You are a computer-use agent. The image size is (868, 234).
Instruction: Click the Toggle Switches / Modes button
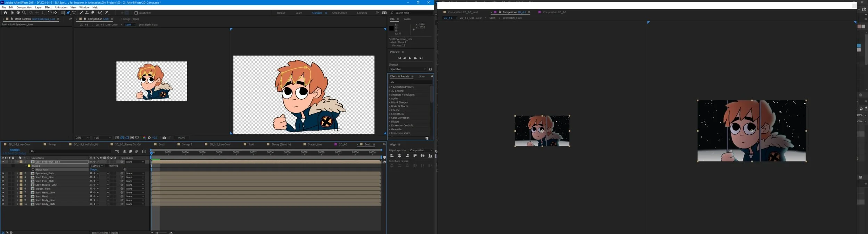pyautogui.click(x=104, y=233)
